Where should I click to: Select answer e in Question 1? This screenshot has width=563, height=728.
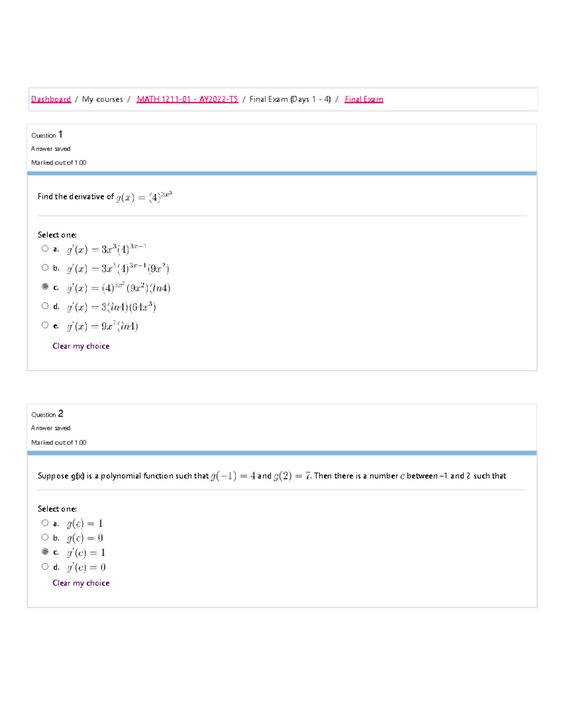(45, 323)
